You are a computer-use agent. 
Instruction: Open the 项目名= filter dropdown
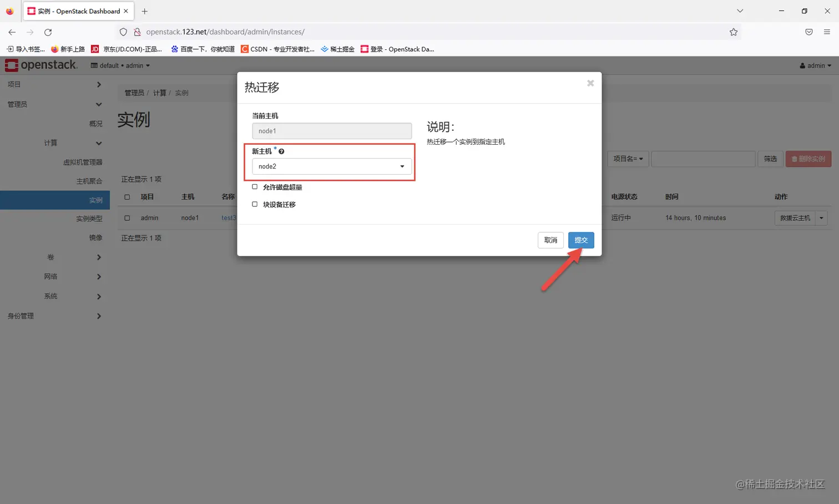coord(628,159)
